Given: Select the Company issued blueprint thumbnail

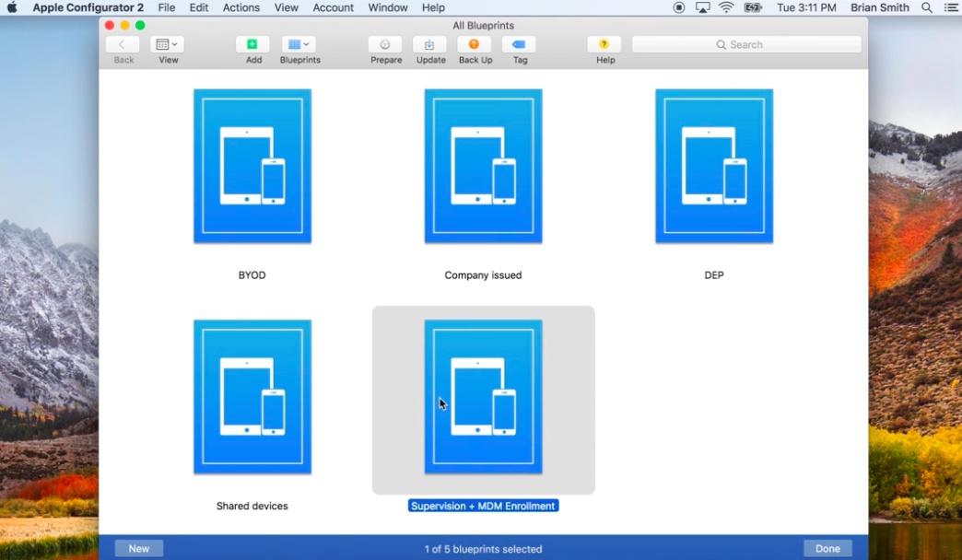Looking at the screenshot, I should [x=484, y=166].
